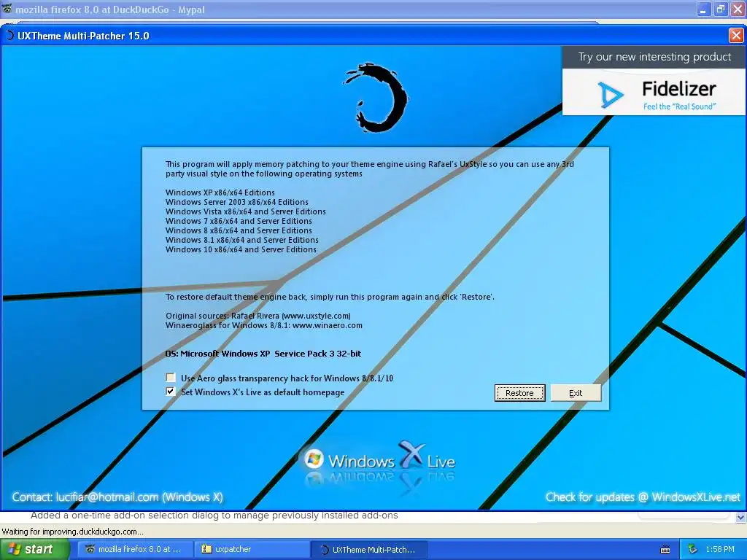Click 'Windows 7 x86/x64 and Server Editions' line

click(239, 221)
